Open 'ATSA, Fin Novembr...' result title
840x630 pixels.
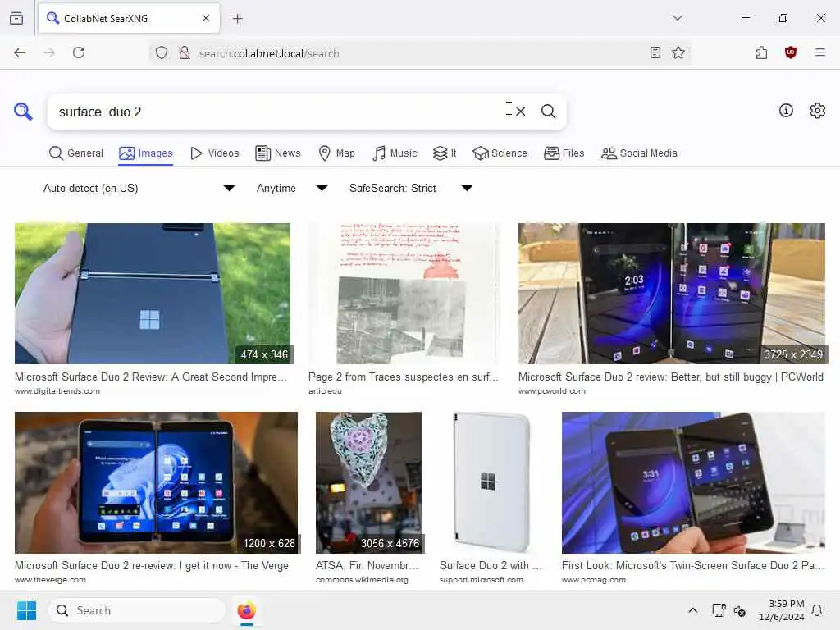pos(367,565)
